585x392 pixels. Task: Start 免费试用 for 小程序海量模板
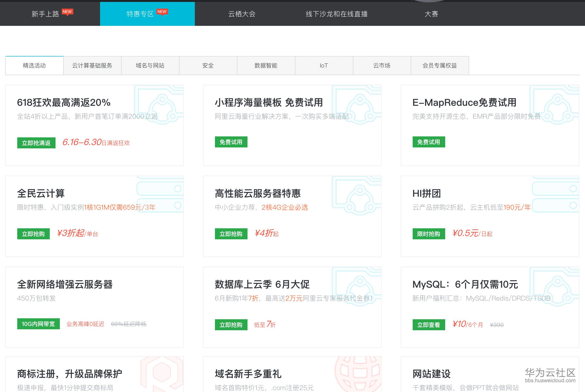[231, 142]
